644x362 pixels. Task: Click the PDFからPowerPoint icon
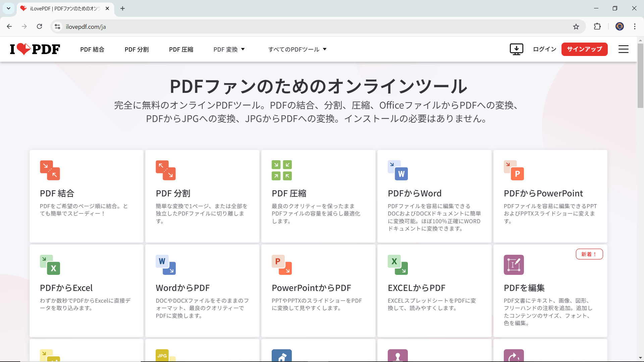pyautogui.click(x=514, y=170)
